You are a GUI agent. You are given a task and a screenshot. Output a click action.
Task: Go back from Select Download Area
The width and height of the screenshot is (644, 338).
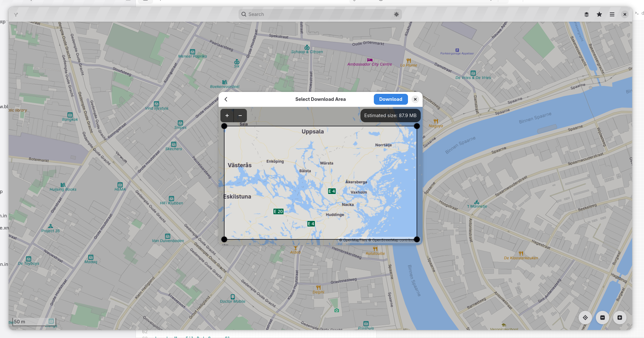(226, 99)
